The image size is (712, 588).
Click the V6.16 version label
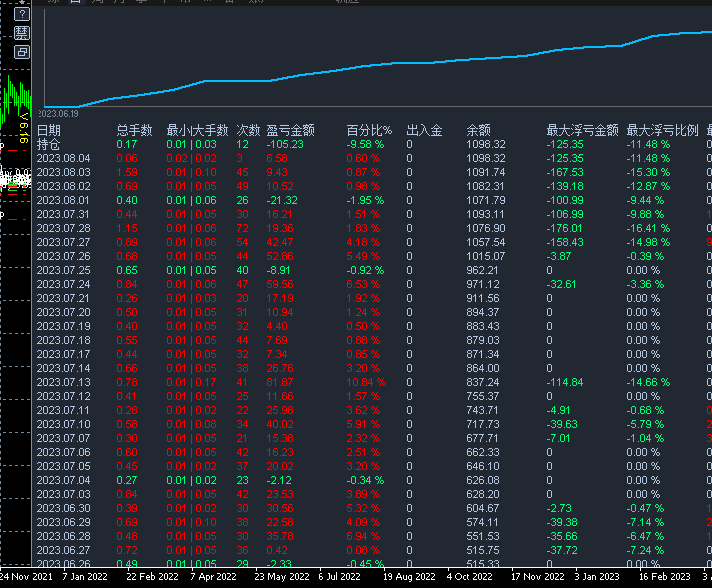point(25,127)
